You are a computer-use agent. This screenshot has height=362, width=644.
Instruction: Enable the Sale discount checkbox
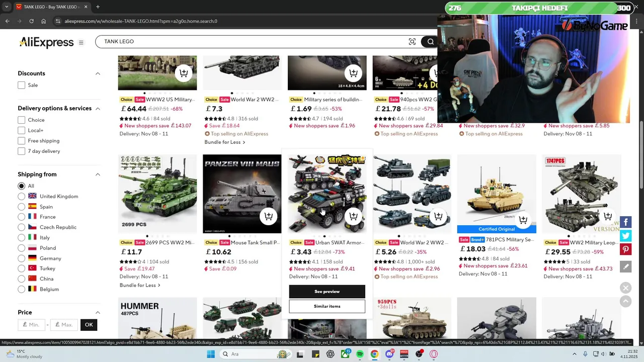[x=21, y=85]
